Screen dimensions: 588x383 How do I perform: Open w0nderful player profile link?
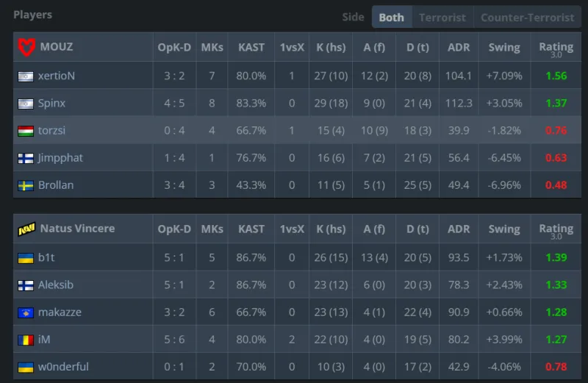point(65,367)
